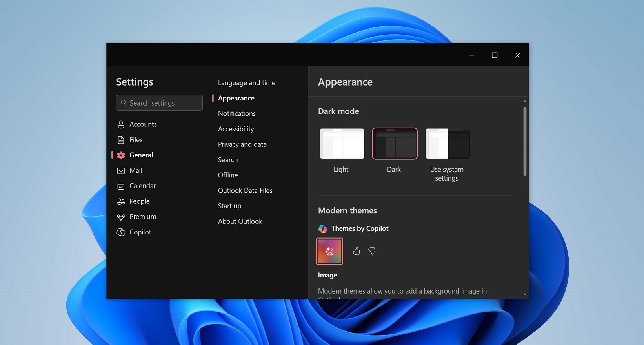Click the People icon in sidebar
Viewport: 644px width, 345px height.
121,201
